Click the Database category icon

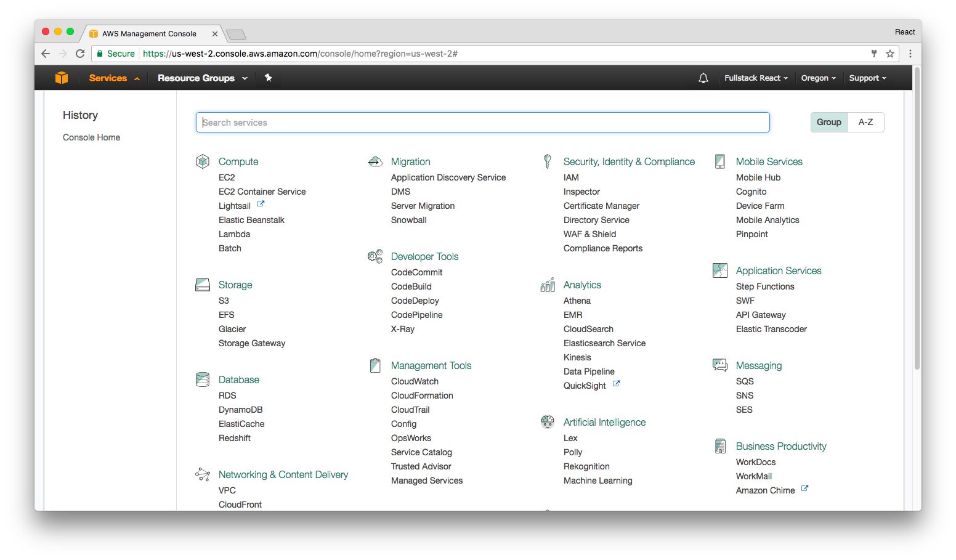coord(203,379)
